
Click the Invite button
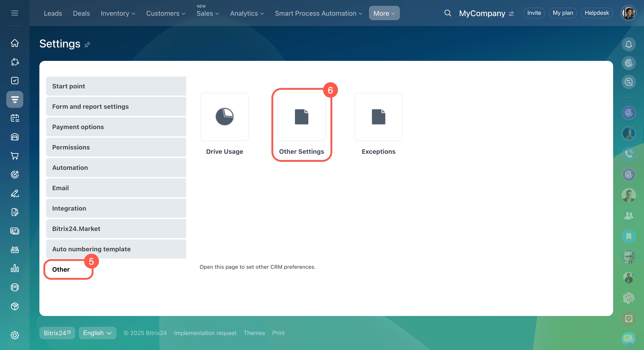click(534, 13)
